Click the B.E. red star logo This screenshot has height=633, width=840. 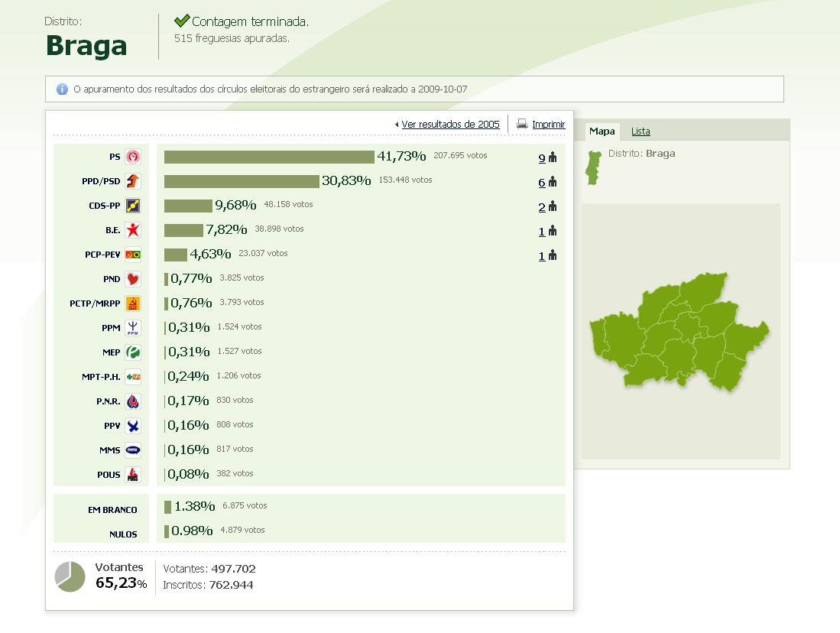133,230
